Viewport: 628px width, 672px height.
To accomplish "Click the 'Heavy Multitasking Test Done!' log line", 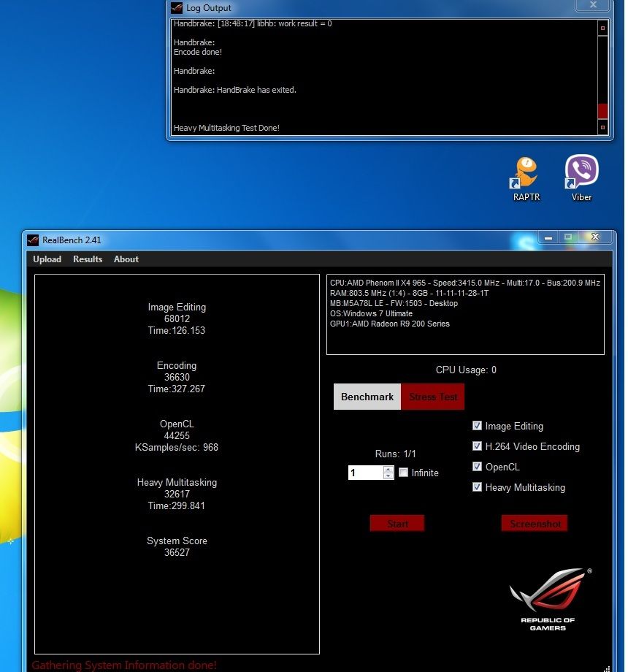I will (x=226, y=128).
